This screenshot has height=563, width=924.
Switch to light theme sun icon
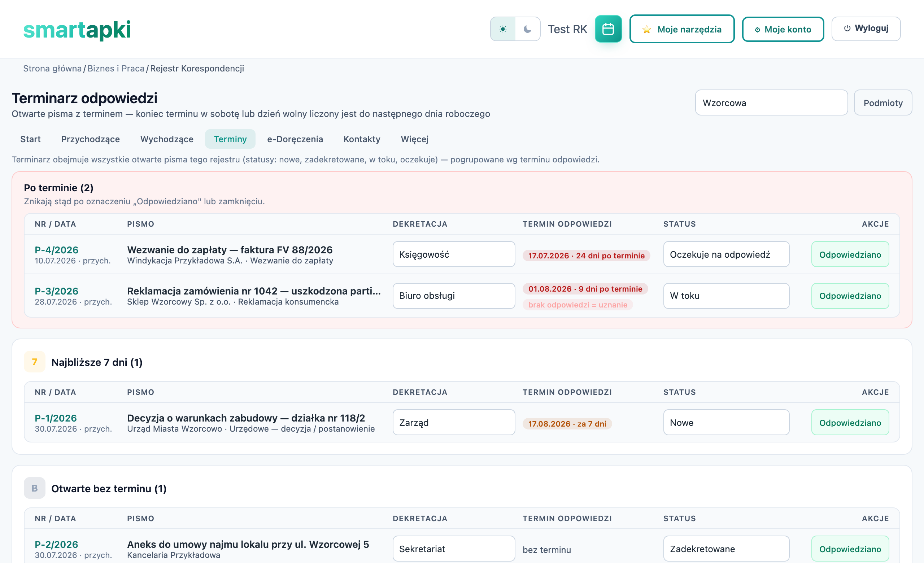pos(503,29)
